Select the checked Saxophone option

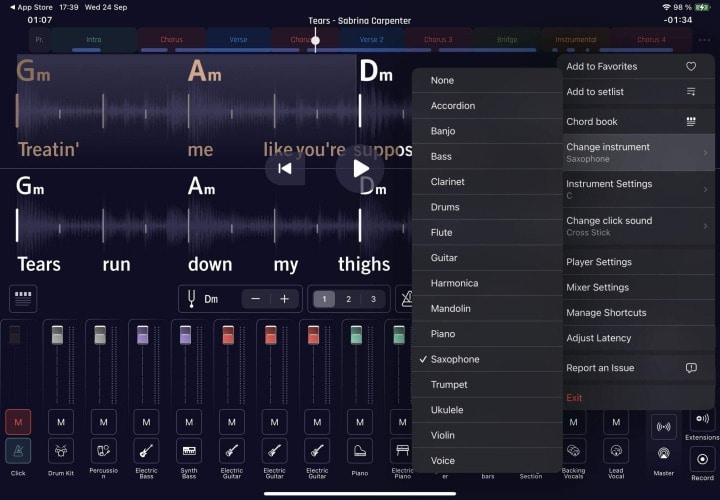click(x=487, y=359)
